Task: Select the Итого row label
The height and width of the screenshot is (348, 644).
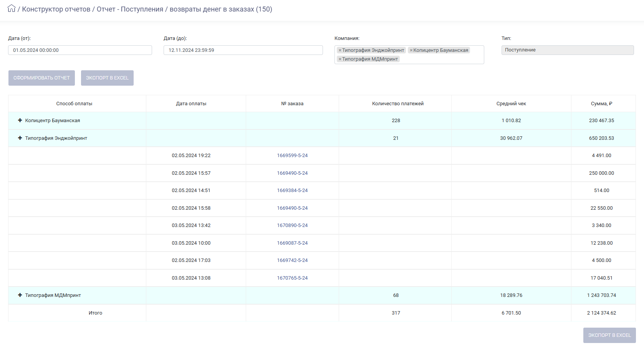Action: (95, 313)
